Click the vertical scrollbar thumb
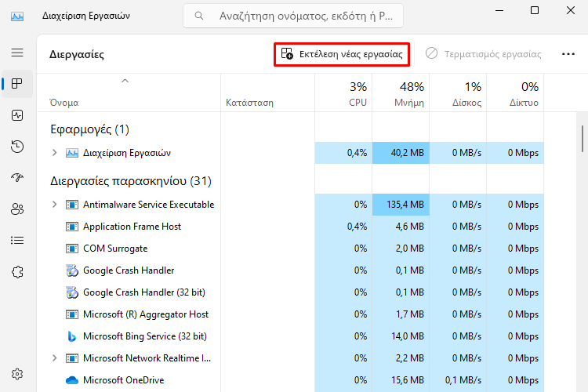The width and height of the screenshot is (588, 392). point(583,139)
